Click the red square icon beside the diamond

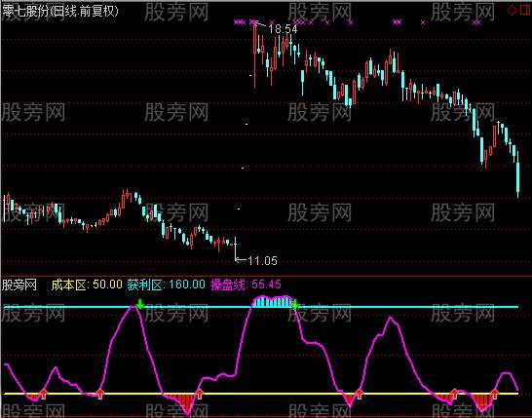coord(526,10)
